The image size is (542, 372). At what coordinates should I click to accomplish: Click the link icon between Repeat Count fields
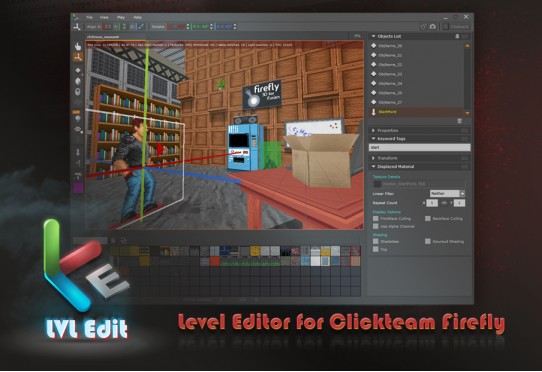pyautogui.click(x=444, y=203)
